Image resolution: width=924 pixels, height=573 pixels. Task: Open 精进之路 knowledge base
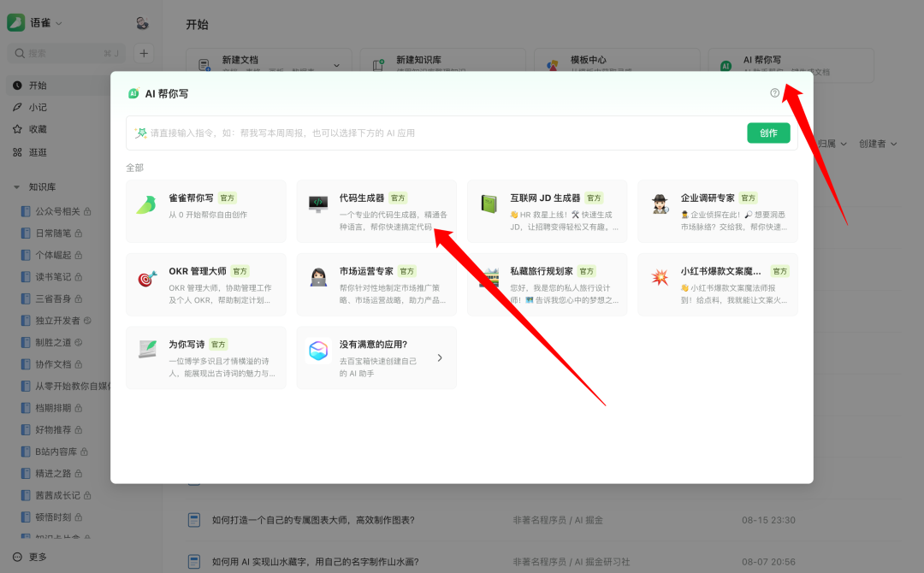(x=53, y=474)
